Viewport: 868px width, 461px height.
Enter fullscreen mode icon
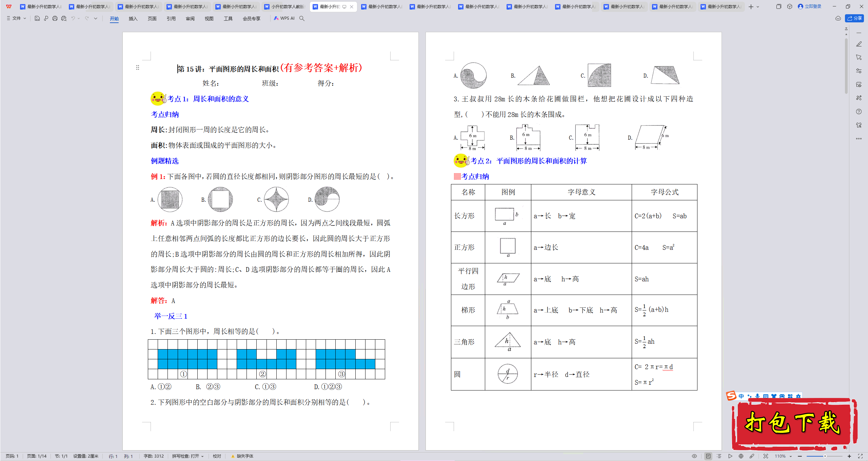point(860,456)
